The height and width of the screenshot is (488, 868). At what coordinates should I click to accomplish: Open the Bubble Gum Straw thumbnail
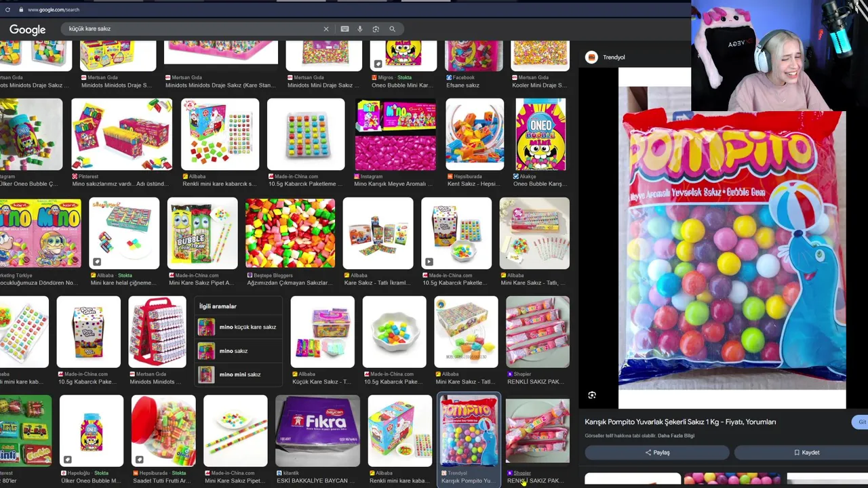coord(202,233)
